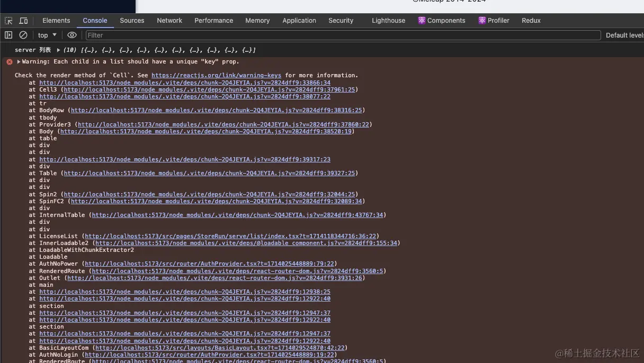Open the React Profiler tab
The width and height of the screenshot is (644, 363).
tap(494, 21)
